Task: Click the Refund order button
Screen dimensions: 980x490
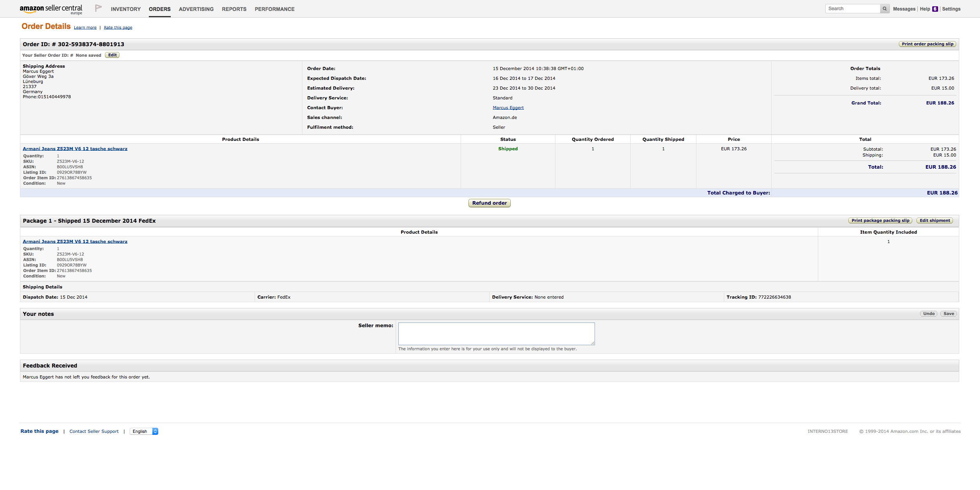Action: [489, 203]
